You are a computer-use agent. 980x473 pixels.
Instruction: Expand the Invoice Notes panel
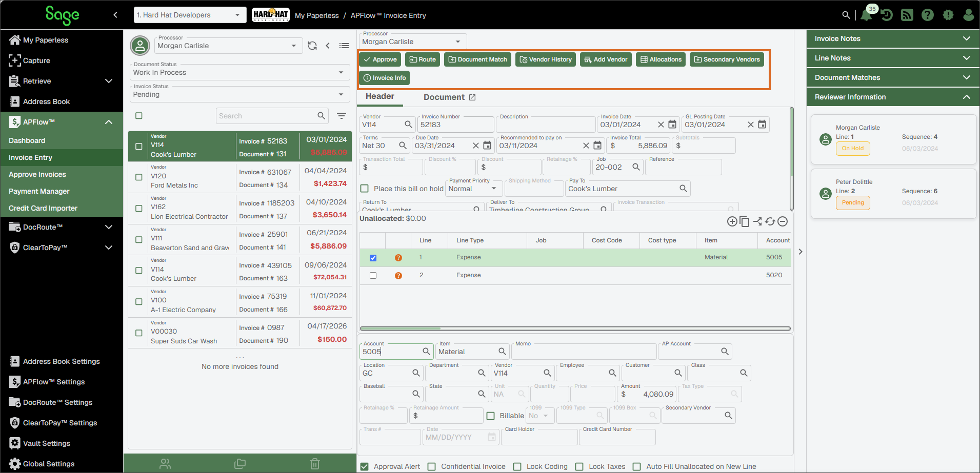click(x=893, y=38)
